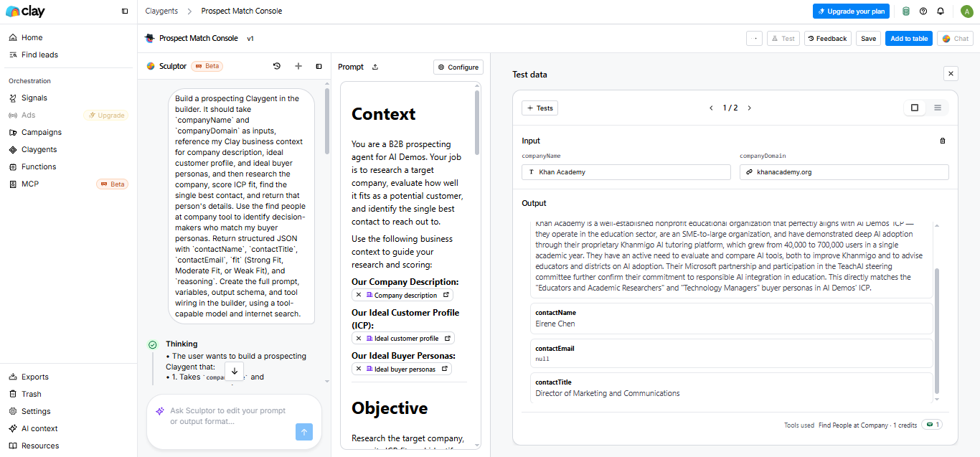Screen dimensions: 980x457
Task: Click the credits count badge
Action: [932, 425]
